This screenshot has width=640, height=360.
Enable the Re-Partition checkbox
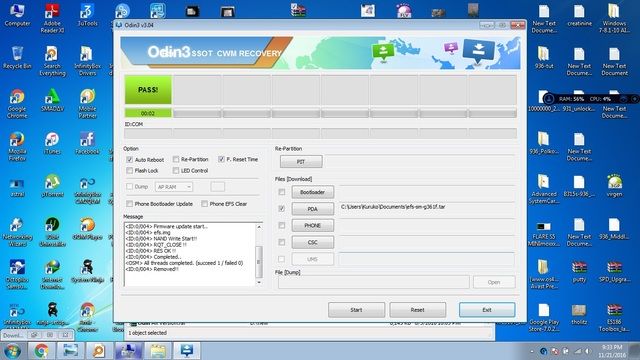click(x=176, y=159)
